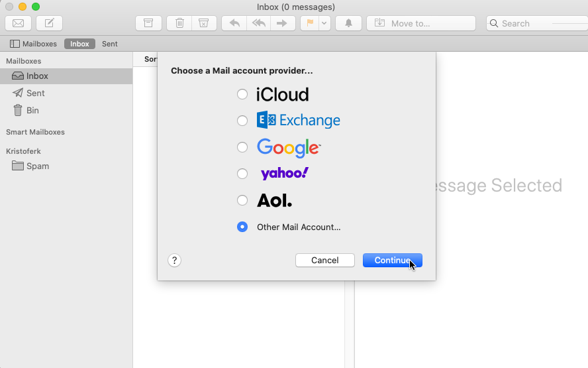Click the Search field
Screen dimensions: 588x368
tap(536, 23)
